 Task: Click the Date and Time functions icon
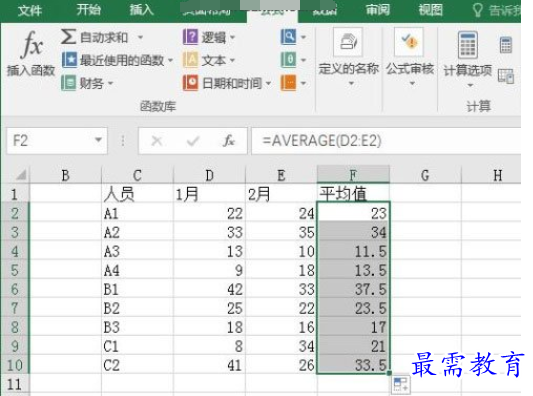click(x=190, y=83)
